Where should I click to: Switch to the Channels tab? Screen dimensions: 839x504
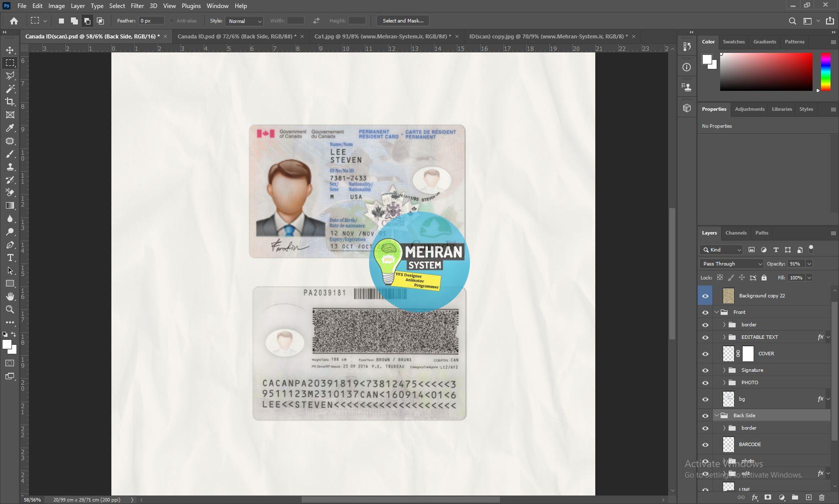[x=736, y=233]
